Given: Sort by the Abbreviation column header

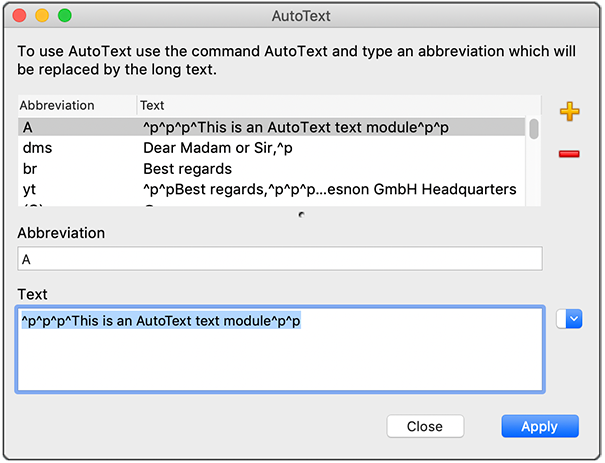Looking at the screenshot, I should [76, 105].
